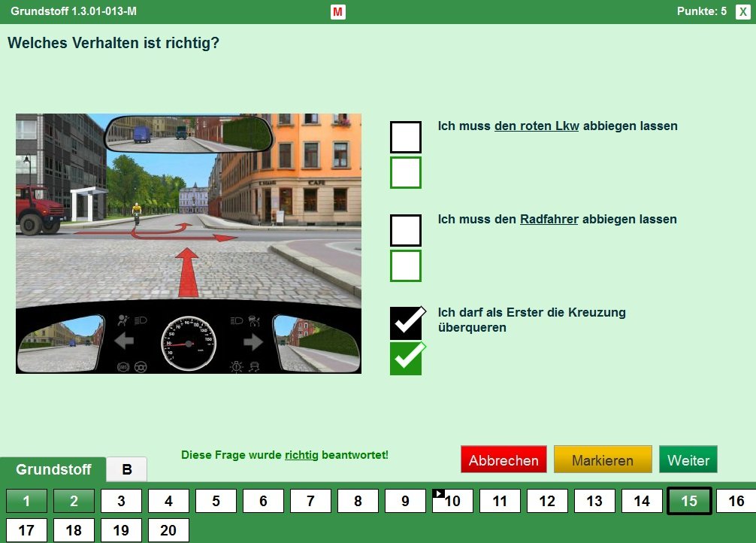Check the box for 'Radfahrer abbiegen lassen'
756x543 pixels.
click(406, 231)
